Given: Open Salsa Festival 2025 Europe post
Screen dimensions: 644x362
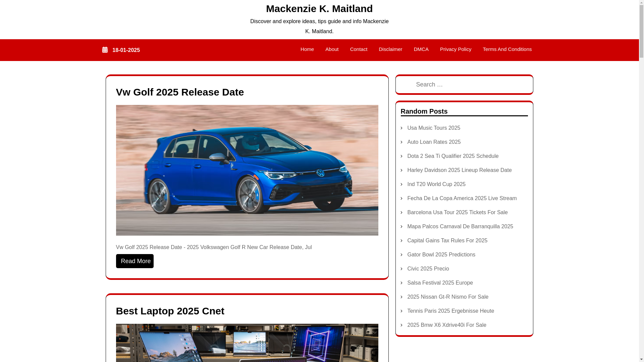Looking at the screenshot, I should point(440,283).
